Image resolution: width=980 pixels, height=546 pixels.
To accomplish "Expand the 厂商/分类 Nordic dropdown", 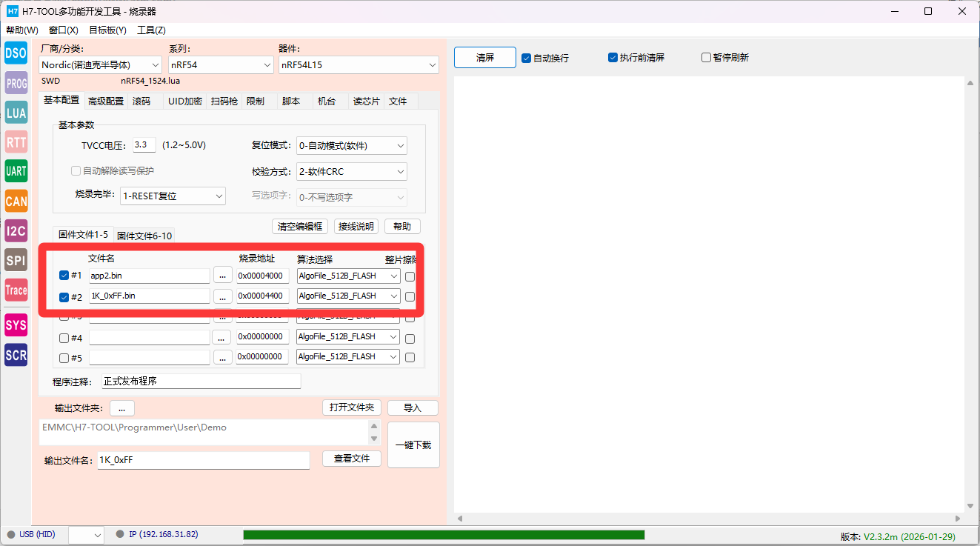I will 101,65.
